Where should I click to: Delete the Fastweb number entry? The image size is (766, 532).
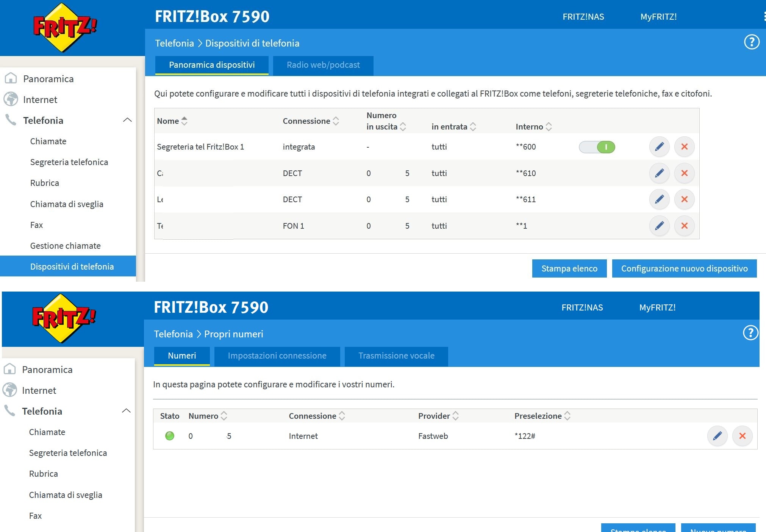pos(742,436)
